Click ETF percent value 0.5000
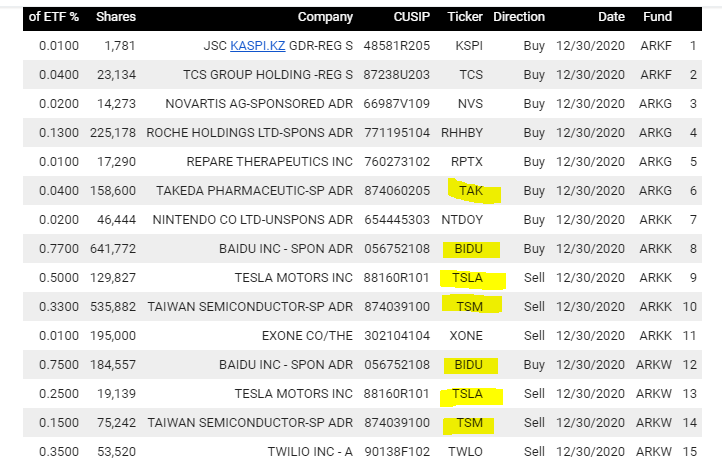Image resolution: width=722 pixels, height=466 pixels. coord(59,278)
